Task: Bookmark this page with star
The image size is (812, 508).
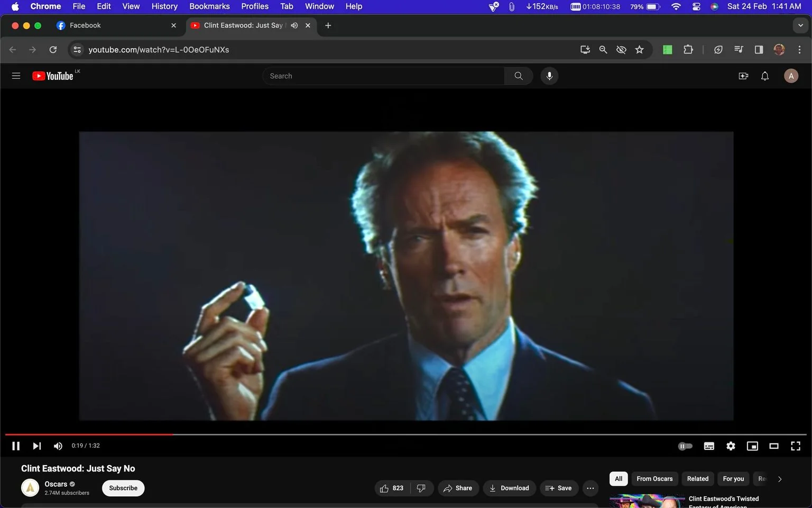Action: (640, 50)
